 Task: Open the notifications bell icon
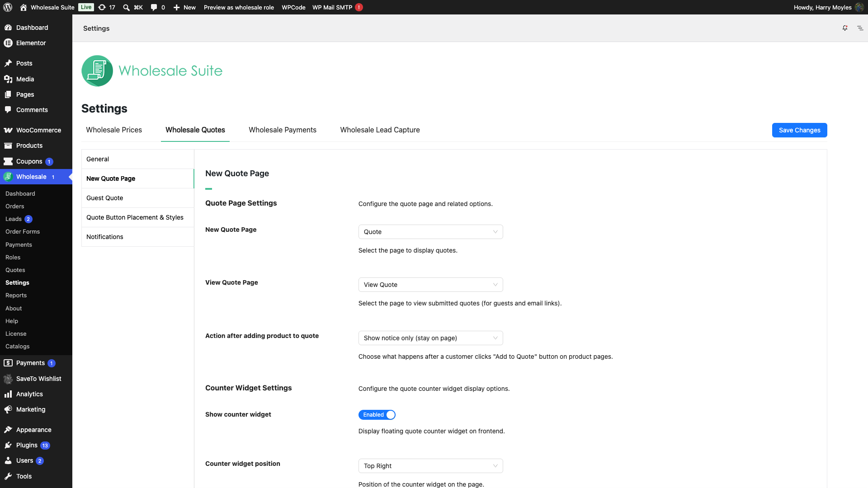pos(845,28)
